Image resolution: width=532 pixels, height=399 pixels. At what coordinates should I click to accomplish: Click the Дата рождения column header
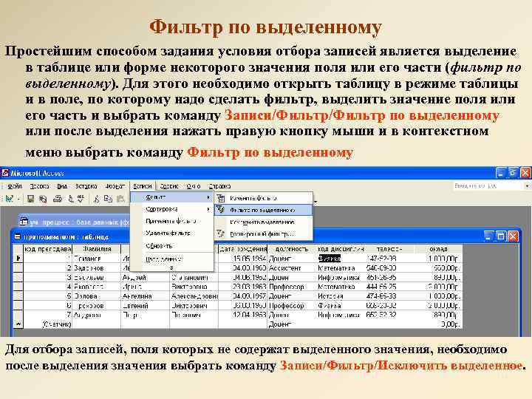pyautogui.click(x=243, y=249)
